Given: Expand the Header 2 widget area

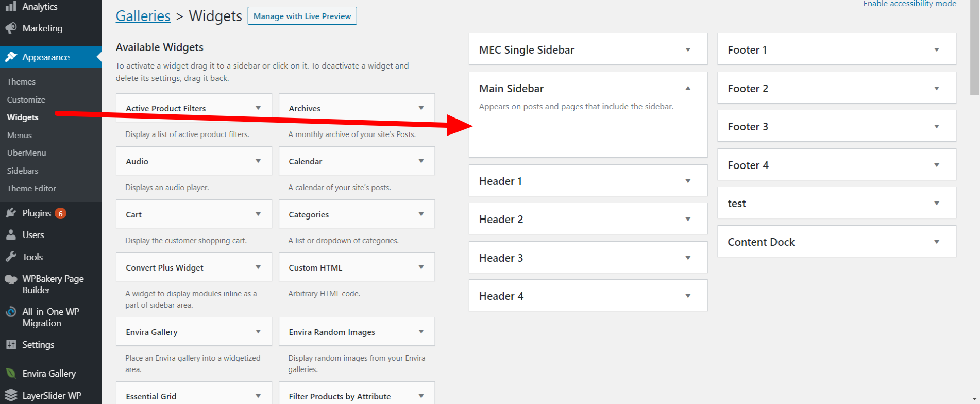Looking at the screenshot, I should click(x=688, y=220).
